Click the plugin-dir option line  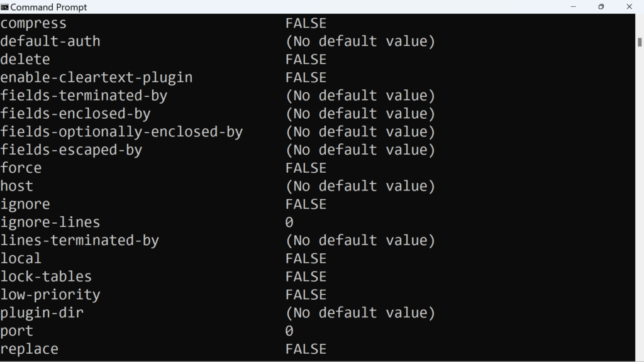[x=42, y=313]
